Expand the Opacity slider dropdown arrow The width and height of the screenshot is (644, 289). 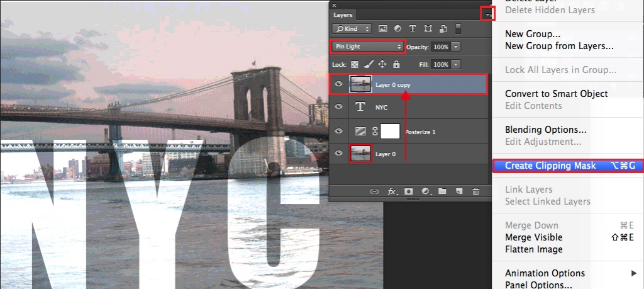(456, 47)
